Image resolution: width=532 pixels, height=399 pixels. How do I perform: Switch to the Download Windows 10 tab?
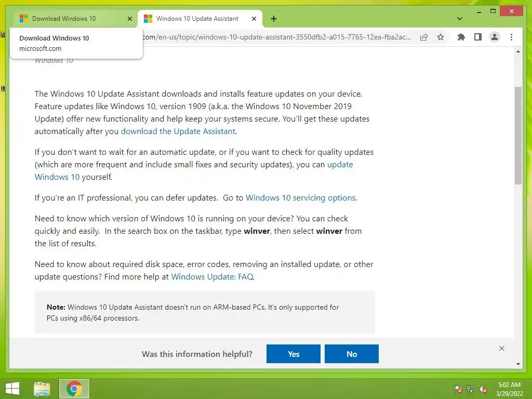[x=75, y=19]
